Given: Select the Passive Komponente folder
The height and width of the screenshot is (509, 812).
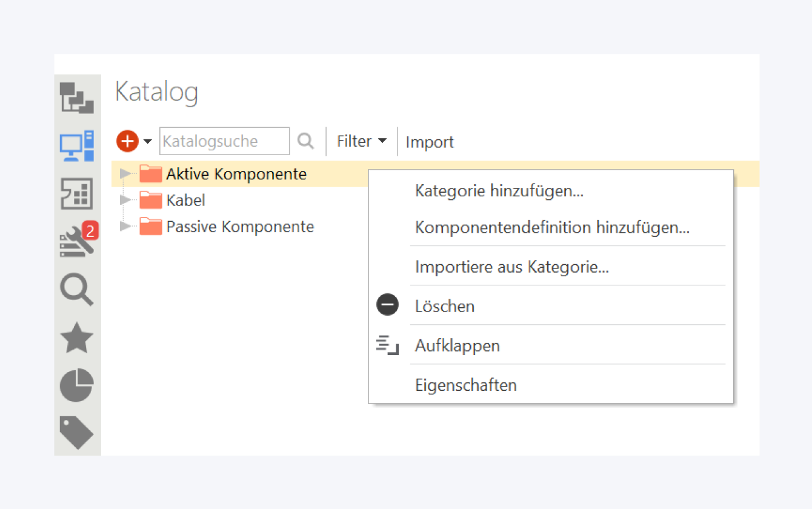Looking at the screenshot, I should (240, 227).
